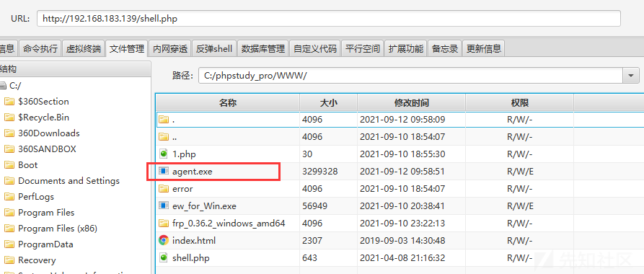
Task: Click the R/W/E permission of agent.exe
Action: click(x=520, y=172)
